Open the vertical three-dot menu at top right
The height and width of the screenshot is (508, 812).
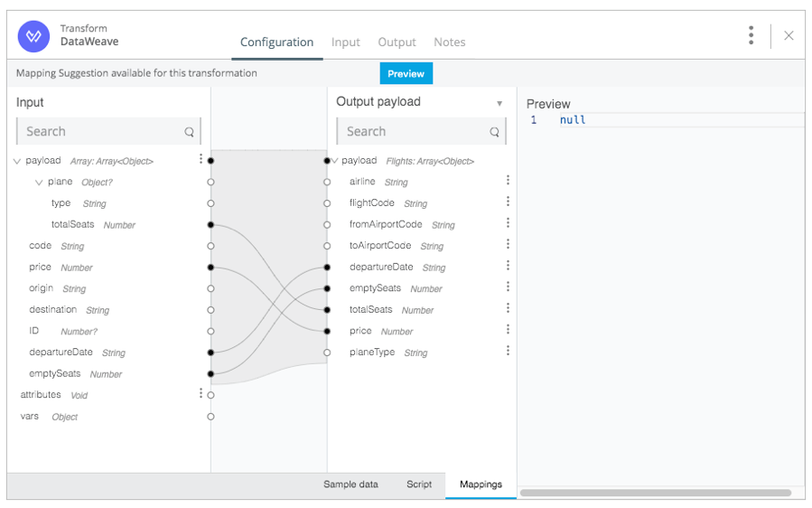point(751,35)
